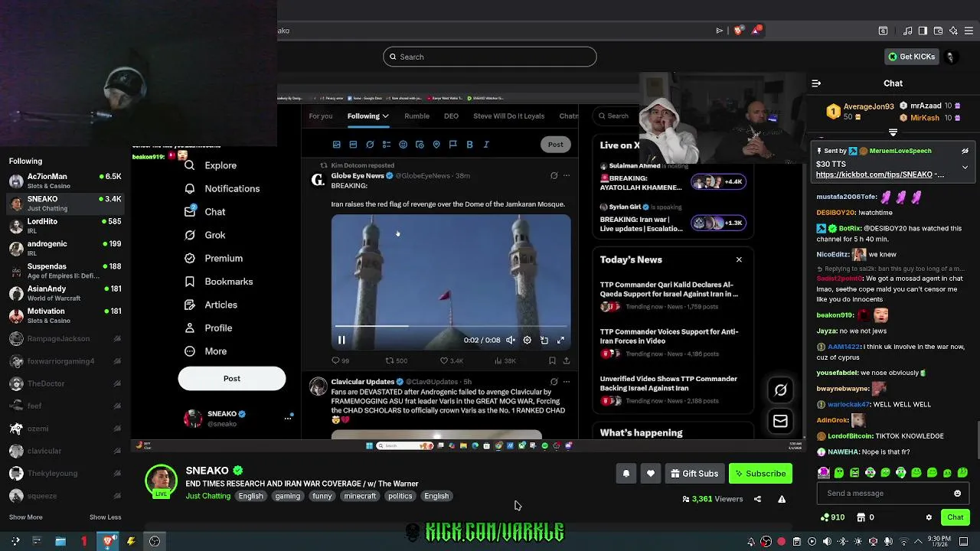The width and height of the screenshot is (980, 551).
Task: Repost the Globe Eye News post
Action: pos(389,360)
